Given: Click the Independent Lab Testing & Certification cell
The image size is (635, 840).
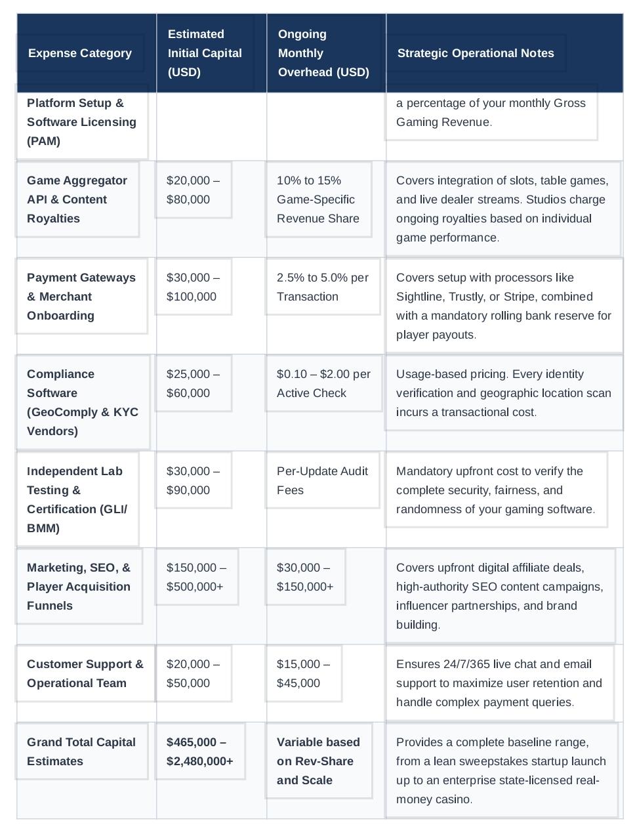Looking at the screenshot, I should tap(77, 499).
